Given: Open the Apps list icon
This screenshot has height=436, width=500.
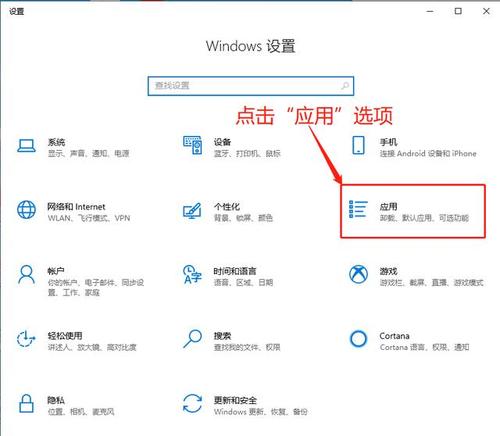Looking at the screenshot, I should point(358,209).
